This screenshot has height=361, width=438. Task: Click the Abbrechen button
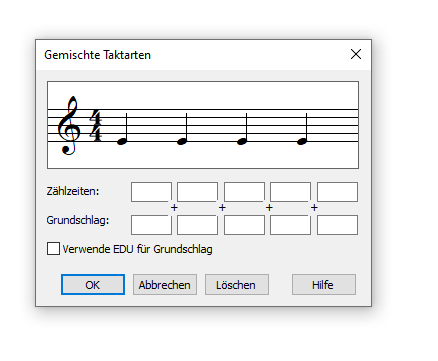click(165, 285)
